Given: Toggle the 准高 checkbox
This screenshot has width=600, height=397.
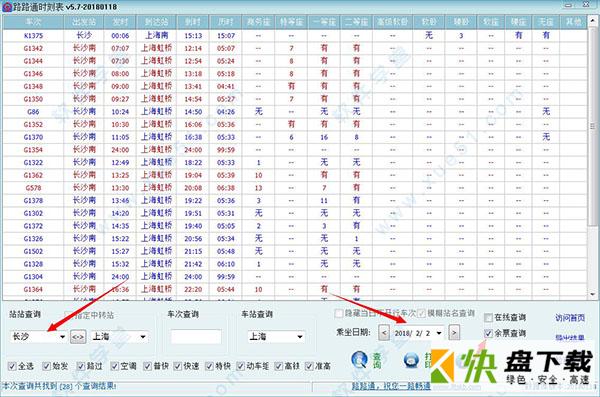Looking at the screenshot, I should [x=309, y=366].
